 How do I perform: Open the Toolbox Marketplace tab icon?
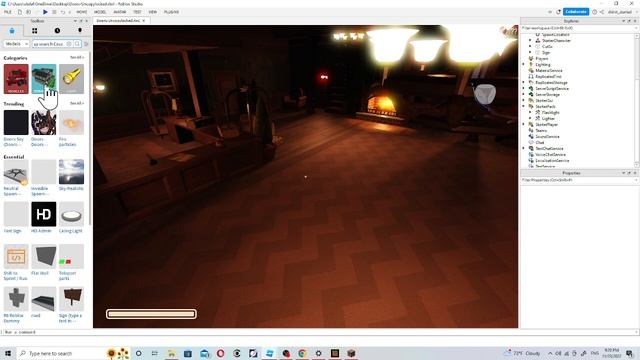pos(12,31)
